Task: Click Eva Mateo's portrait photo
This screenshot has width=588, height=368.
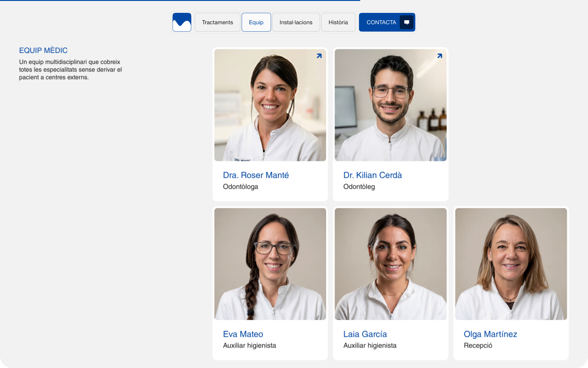Action: 270,264
